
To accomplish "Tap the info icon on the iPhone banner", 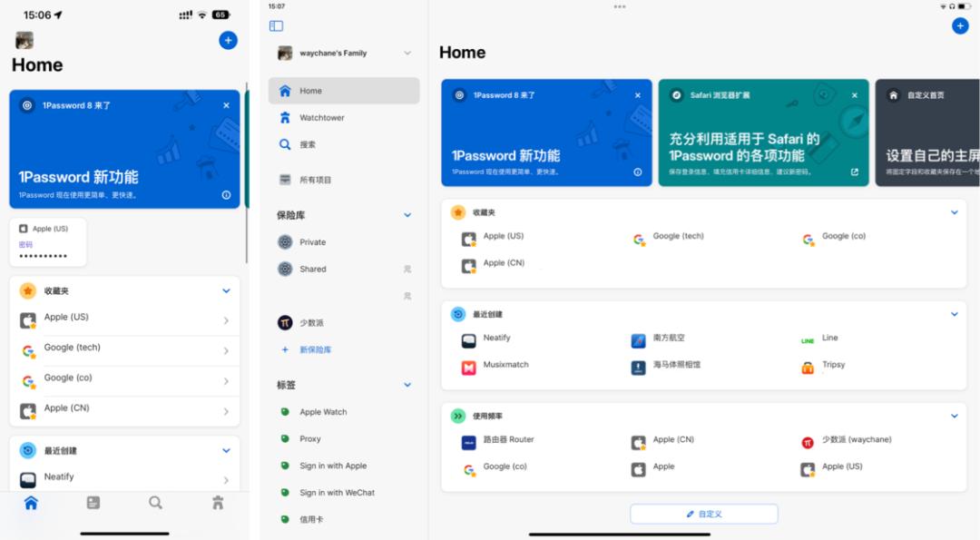I will pyautogui.click(x=226, y=195).
